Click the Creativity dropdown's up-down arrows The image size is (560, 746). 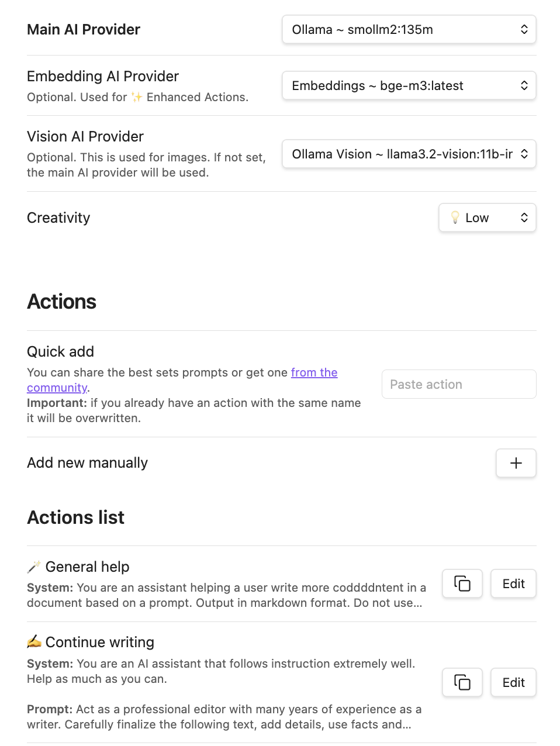(x=524, y=217)
